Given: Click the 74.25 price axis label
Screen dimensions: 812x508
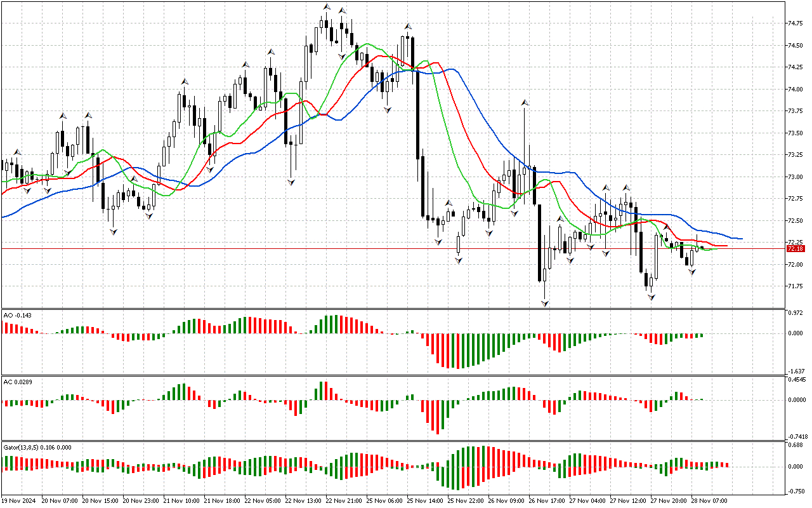Looking at the screenshot, I should pyautogui.click(x=795, y=67).
